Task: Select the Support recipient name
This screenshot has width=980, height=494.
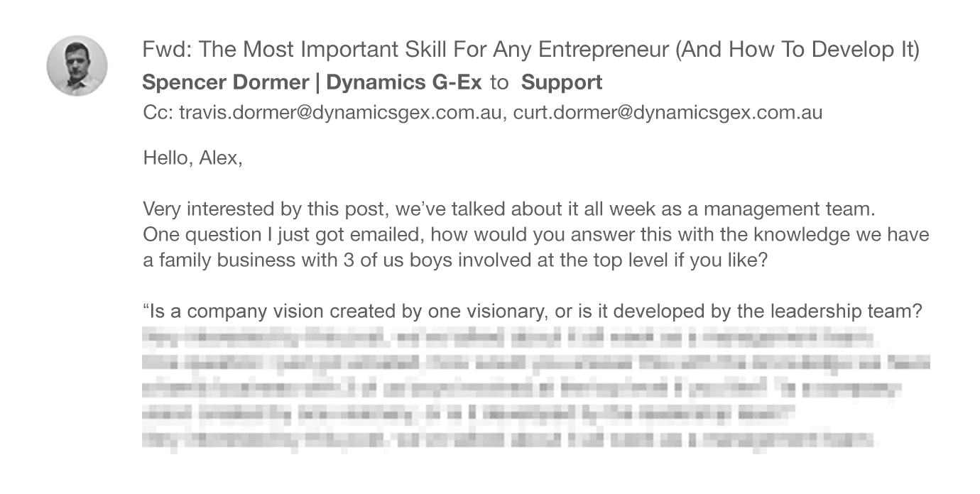Action: coord(562,82)
